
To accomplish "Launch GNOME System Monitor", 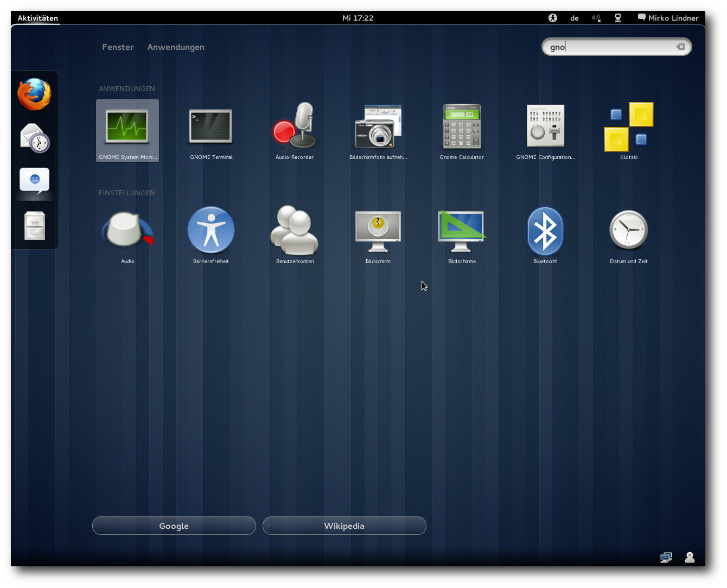I will (127, 131).
